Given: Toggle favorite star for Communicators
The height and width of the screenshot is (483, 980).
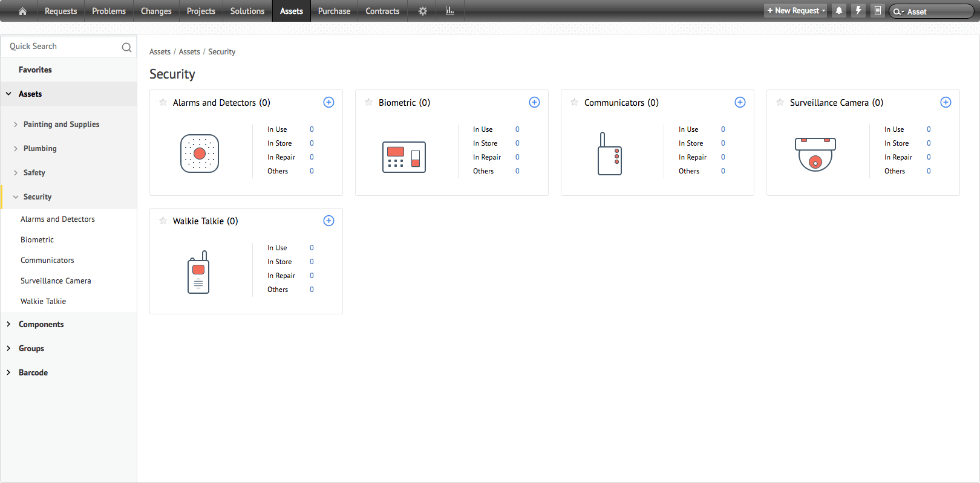Looking at the screenshot, I should point(574,102).
